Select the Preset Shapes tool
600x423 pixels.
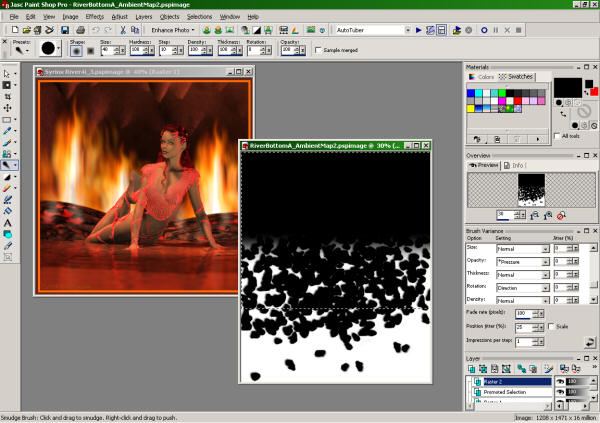pos(7,234)
